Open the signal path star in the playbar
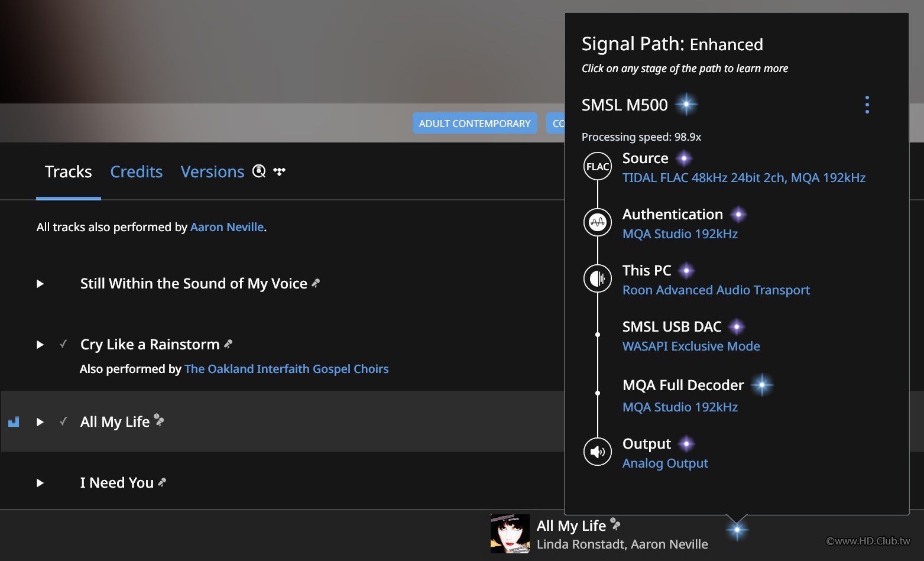Screen dimensions: 924x561 (737, 530)
